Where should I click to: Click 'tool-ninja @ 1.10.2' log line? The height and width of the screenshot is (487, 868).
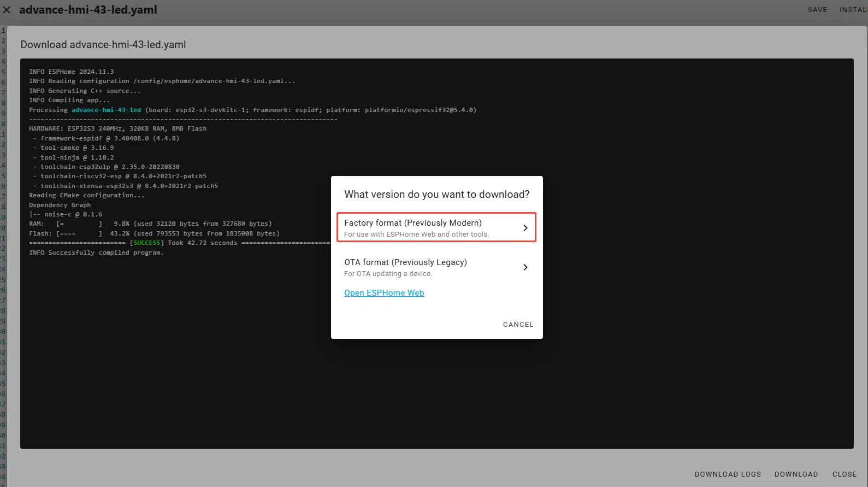tap(73, 157)
